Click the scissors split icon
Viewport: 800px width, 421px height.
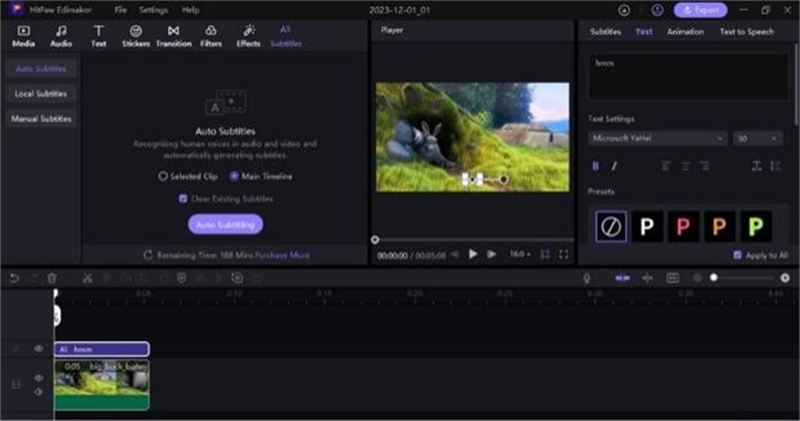point(87,278)
